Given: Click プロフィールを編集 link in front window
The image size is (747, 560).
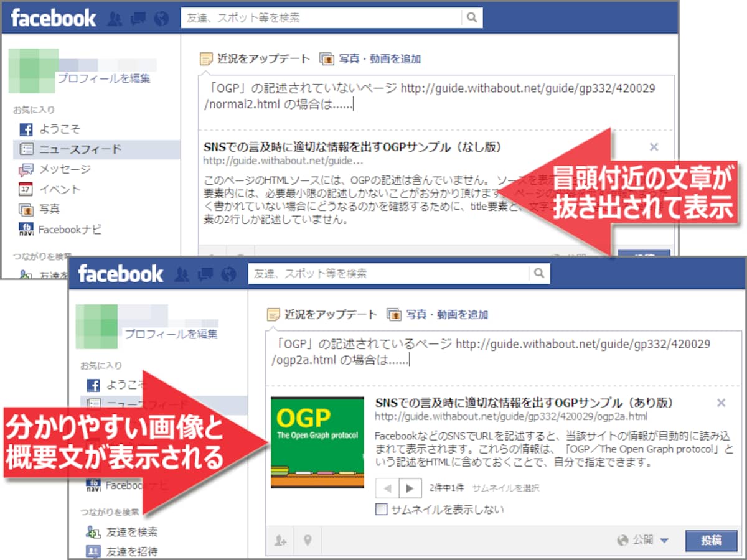Looking at the screenshot, I should click(x=171, y=335).
